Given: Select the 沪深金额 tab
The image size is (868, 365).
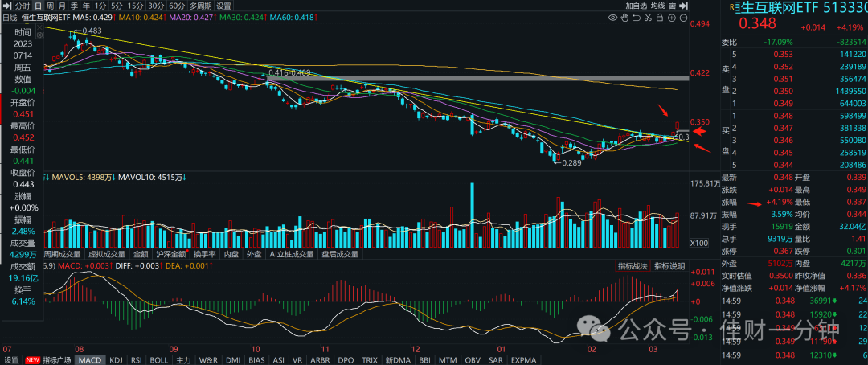Looking at the screenshot, I should click(170, 254).
